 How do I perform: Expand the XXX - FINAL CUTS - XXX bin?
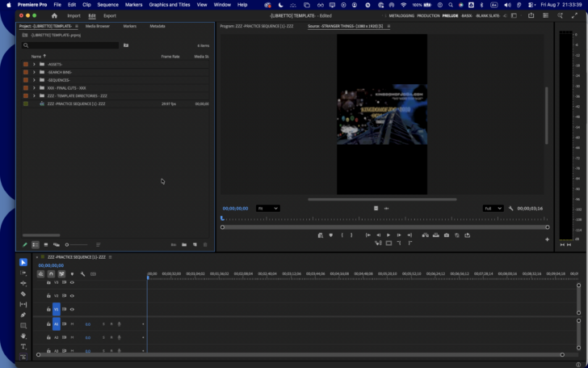tap(34, 88)
